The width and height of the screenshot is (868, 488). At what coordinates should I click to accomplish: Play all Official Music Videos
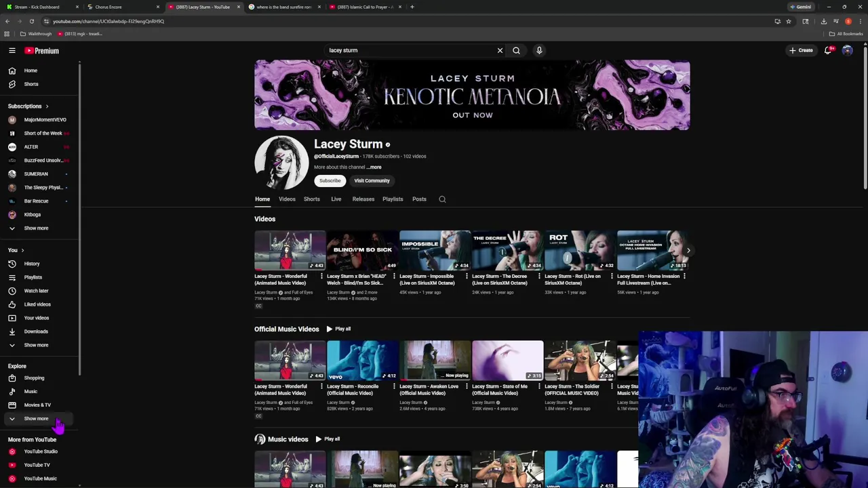point(338,329)
